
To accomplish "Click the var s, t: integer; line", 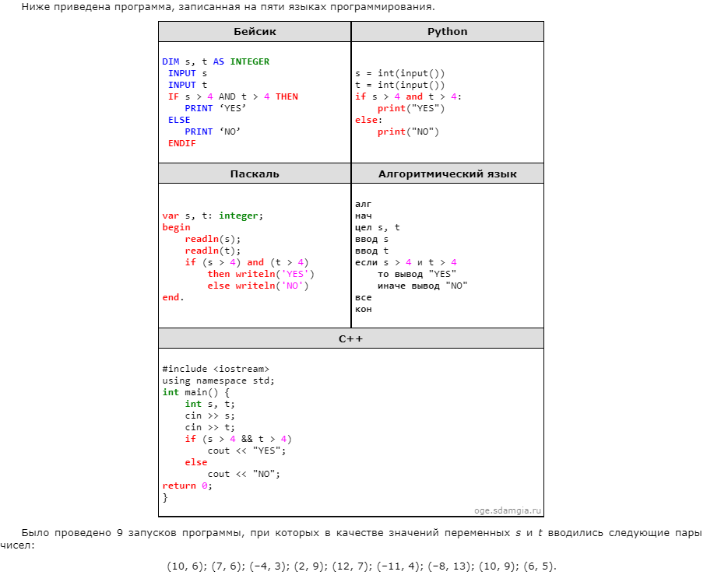I will [213, 216].
